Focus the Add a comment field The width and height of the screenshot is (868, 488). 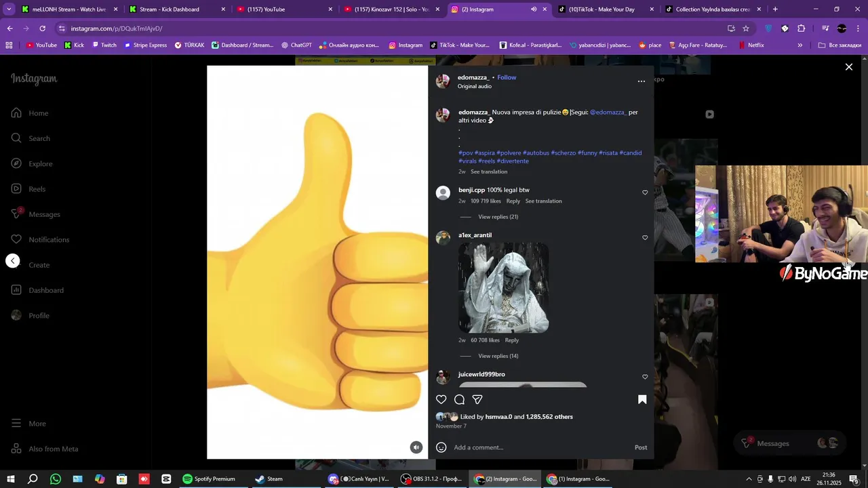[540, 447]
